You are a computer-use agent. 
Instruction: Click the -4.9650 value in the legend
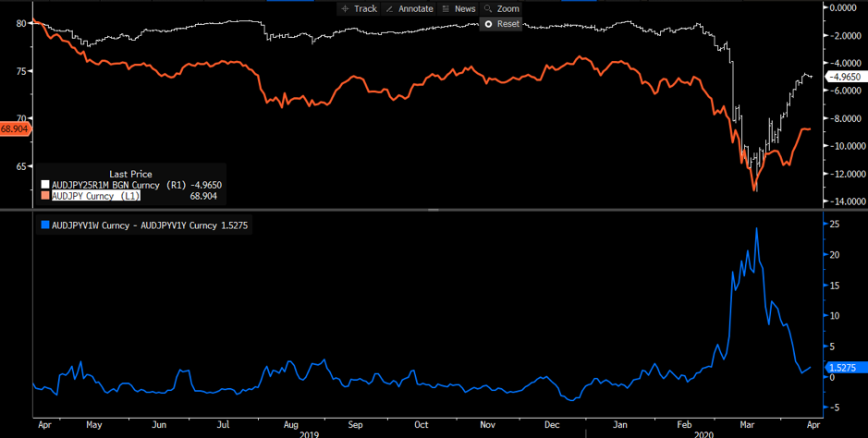tap(206, 185)
